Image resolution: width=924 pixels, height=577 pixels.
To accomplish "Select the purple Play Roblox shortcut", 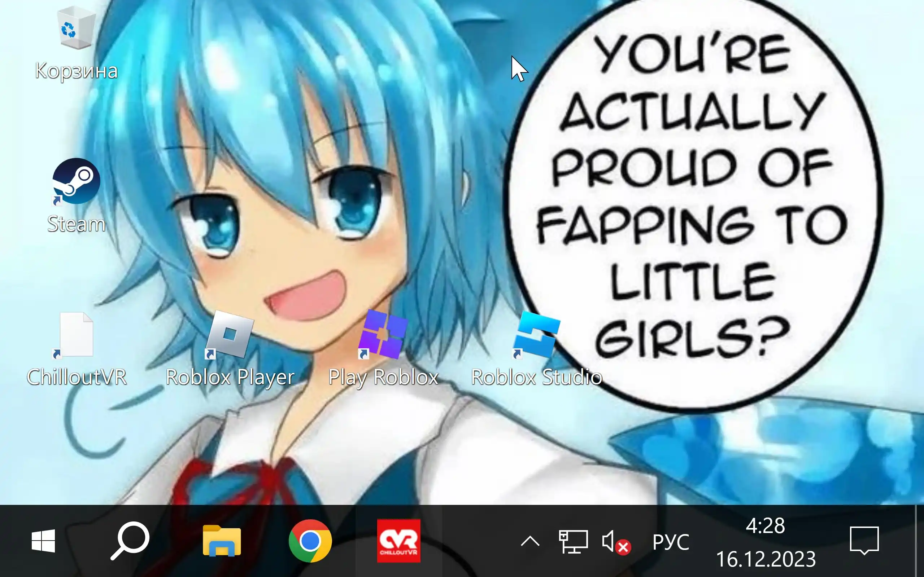I will [x=383, y=335].
